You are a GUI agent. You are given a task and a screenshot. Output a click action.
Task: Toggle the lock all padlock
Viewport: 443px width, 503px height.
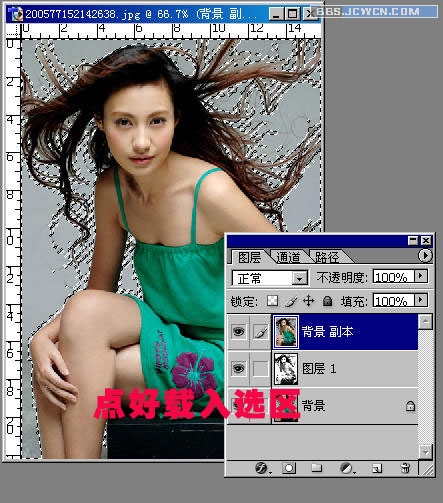[x=327, y=301]
